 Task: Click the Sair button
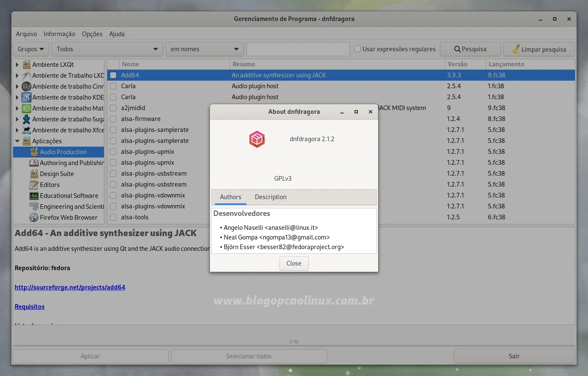[x=514, y=356]
